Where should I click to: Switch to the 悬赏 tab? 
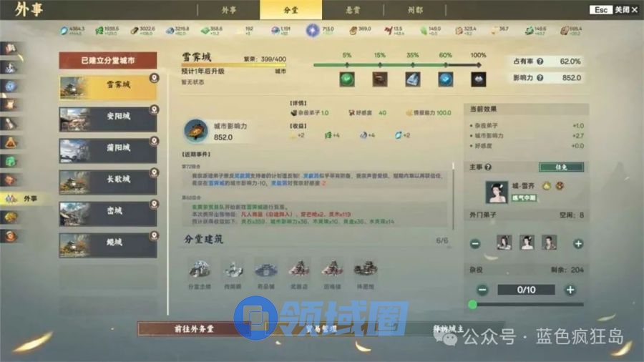[x=352, y=10]
